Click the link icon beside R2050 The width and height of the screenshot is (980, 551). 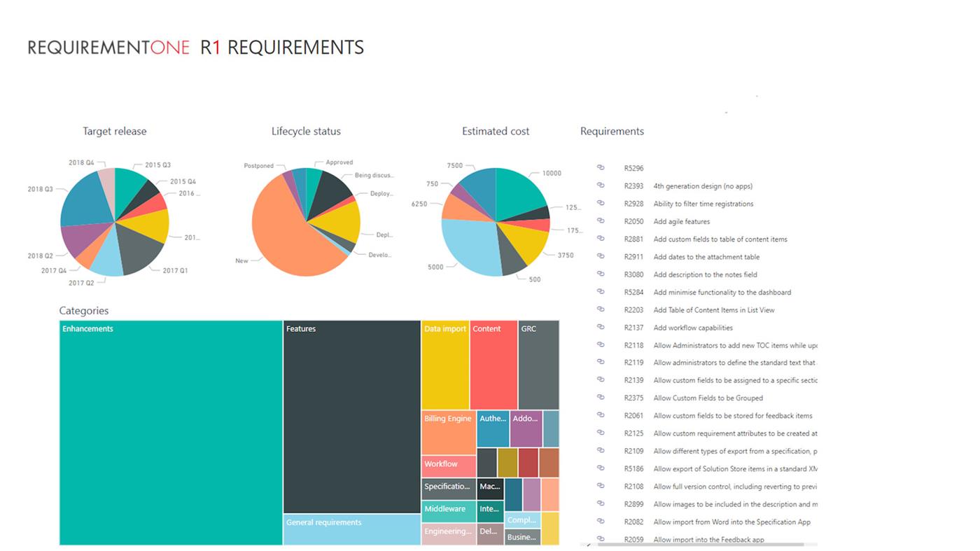click(x=600, y=221)
